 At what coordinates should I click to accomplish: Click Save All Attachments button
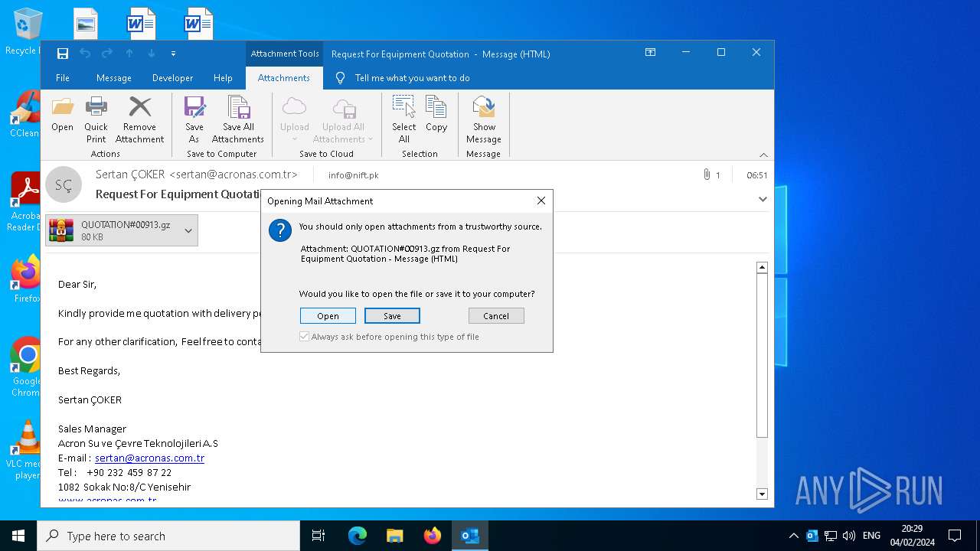[x=238, y=119]
